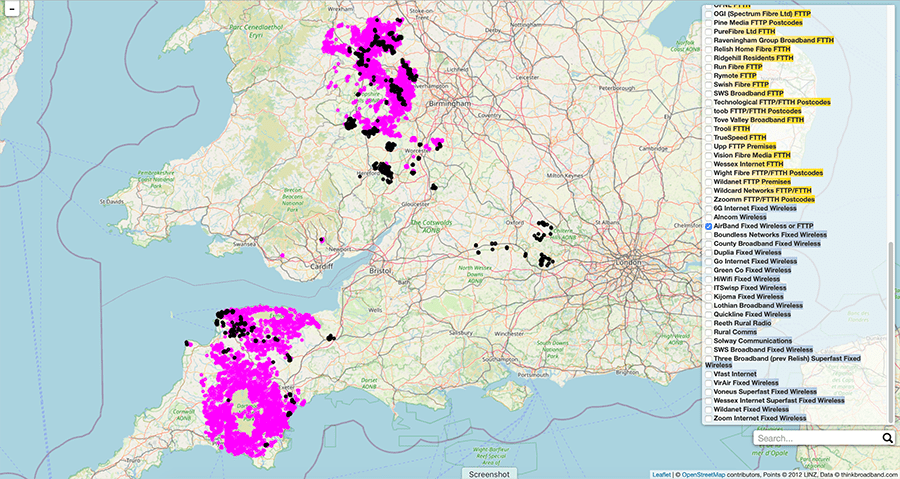Tick Kijoma Fixed Wireless checkbox

[x=709, y=297]
